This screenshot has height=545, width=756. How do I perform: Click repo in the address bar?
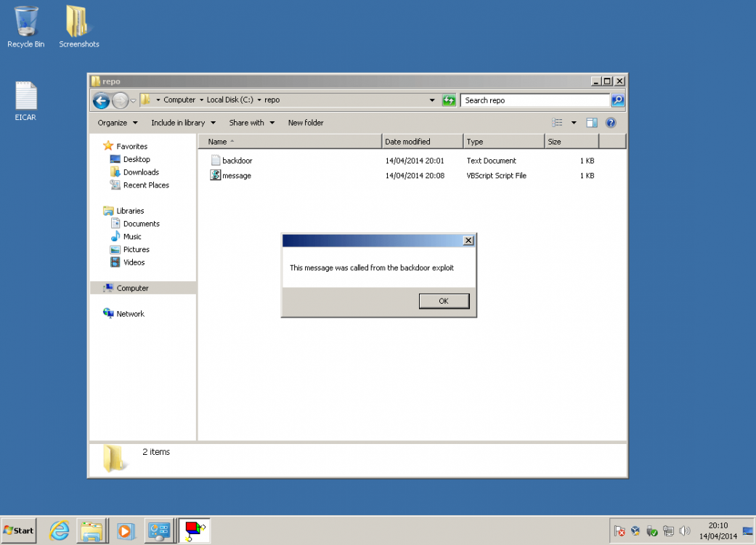coord(272,100)
